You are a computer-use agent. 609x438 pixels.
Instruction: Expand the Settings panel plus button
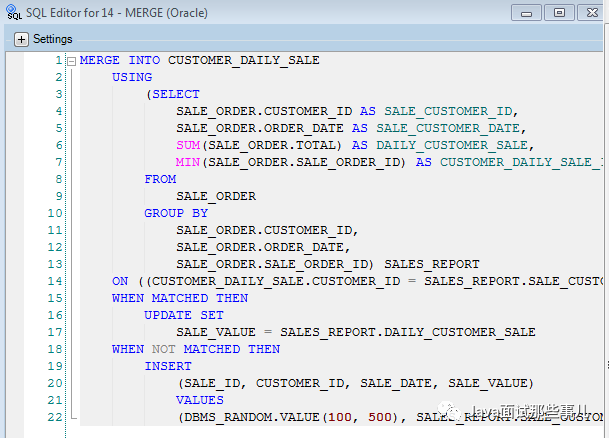point(21,39)
